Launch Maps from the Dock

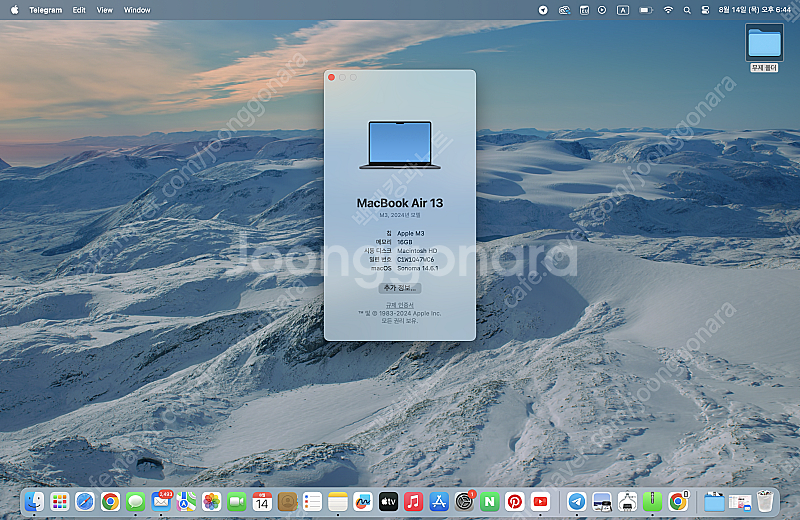point(186,502)
